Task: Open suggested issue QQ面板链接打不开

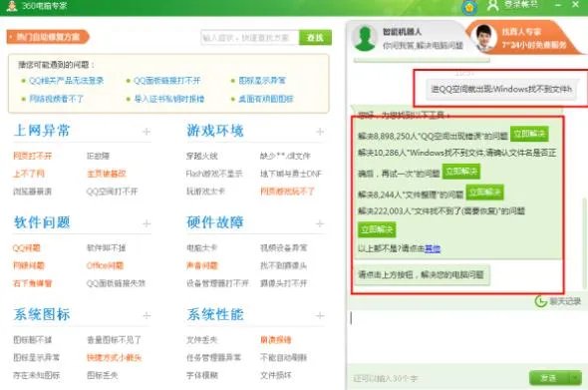Action: pyautogui.click(x=167, y=81)
